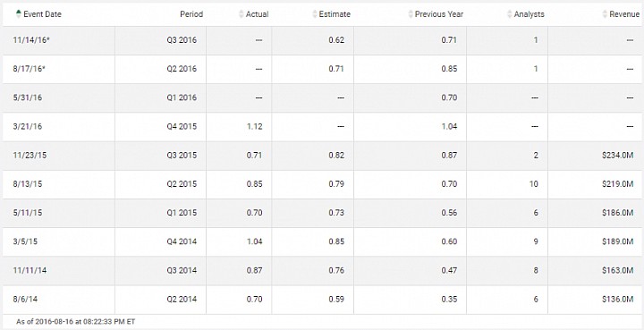The image size is (644, 330).
Task: Click the sort arrows beside Actual
Action: (241, 14)
